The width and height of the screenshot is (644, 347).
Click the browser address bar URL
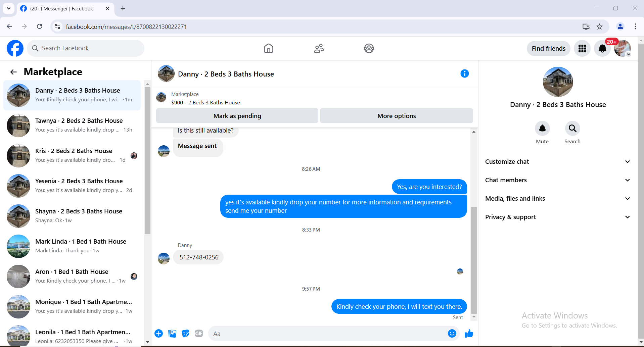(x=126, y=27)
